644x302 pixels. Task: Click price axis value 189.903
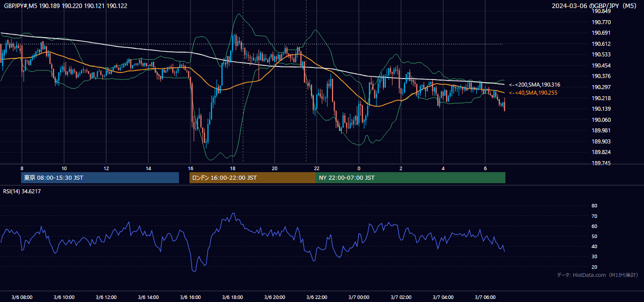tap(601, 142)
